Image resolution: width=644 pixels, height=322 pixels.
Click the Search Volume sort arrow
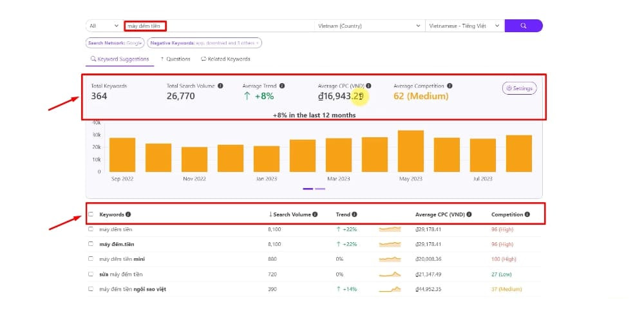pos(270,214)
